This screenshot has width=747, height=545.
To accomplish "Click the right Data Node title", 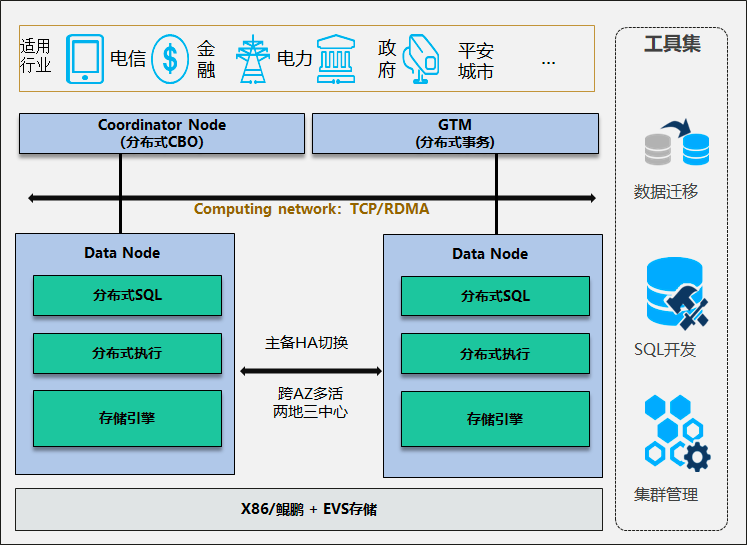I will [490, 253].
